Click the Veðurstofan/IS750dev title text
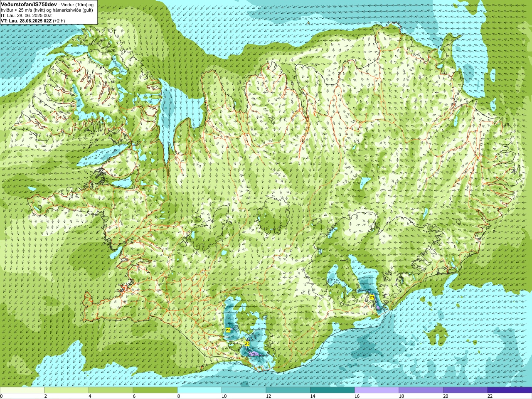 coord(29,4)
